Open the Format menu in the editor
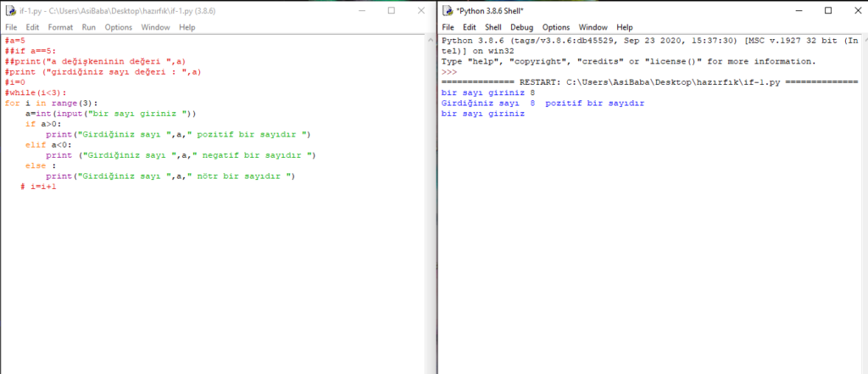Screen dimensions: 868x374 click(60, 27)
